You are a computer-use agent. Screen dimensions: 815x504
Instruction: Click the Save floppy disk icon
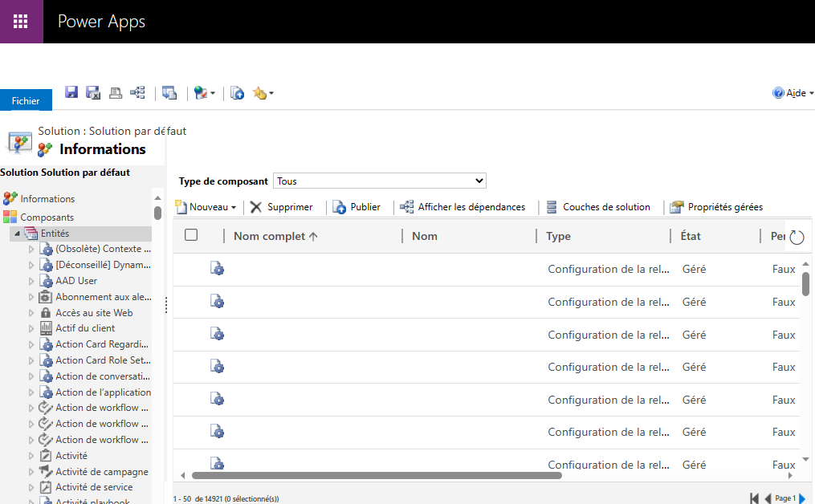coord(71,92)
